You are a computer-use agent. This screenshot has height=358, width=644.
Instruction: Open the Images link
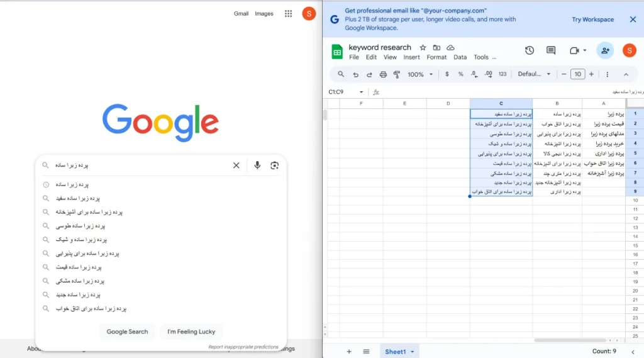264,14
